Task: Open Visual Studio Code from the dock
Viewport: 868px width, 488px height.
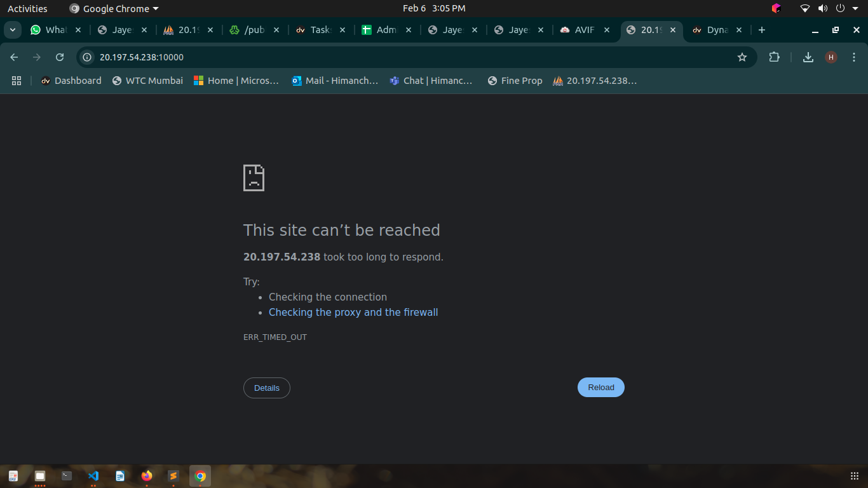Action: (93, 475)
